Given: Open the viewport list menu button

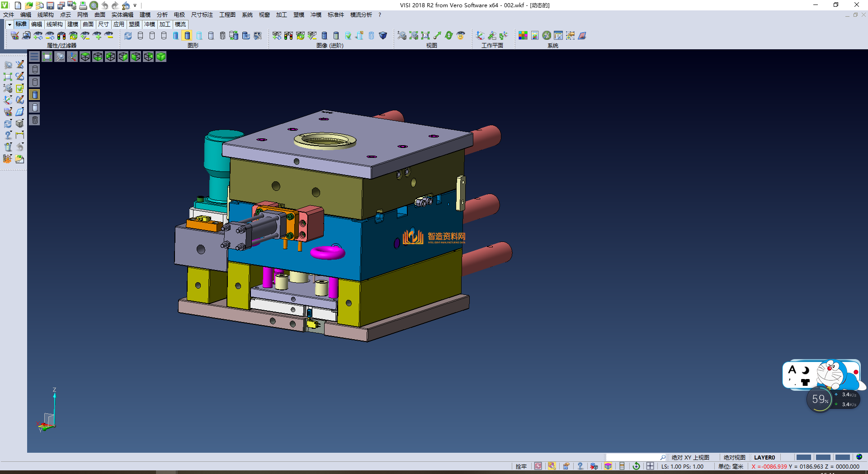Looking at the screenshot, I should [34, 57].
